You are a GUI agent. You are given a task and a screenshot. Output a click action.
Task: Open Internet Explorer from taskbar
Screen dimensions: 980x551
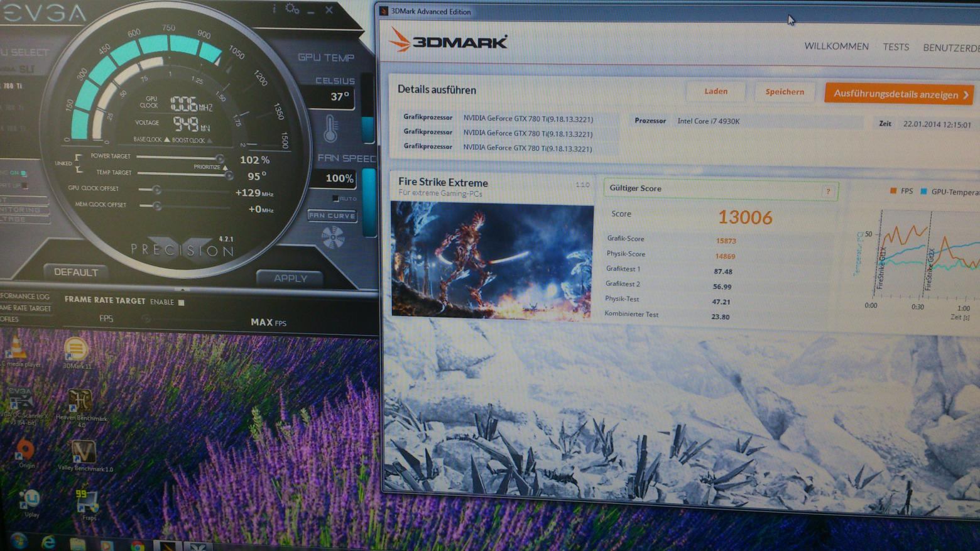pyautogui.click(x=48, y=542)
